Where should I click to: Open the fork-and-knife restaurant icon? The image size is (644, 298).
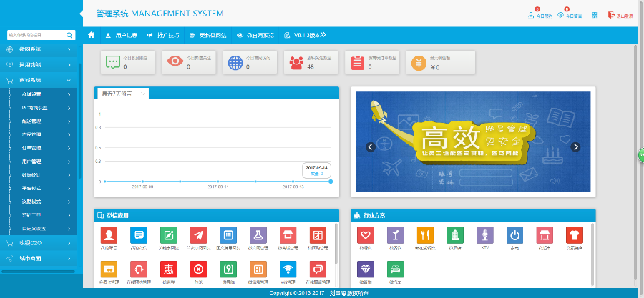(425, 235)
